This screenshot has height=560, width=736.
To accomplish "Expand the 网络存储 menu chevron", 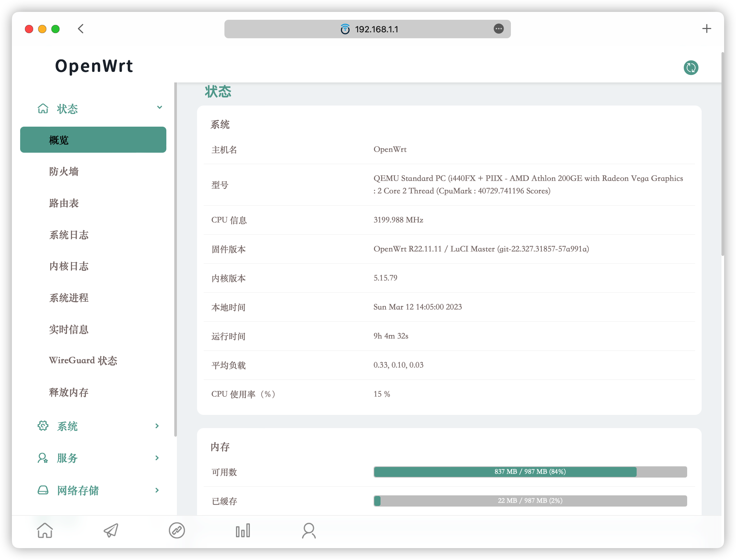I will click(157, 490).
